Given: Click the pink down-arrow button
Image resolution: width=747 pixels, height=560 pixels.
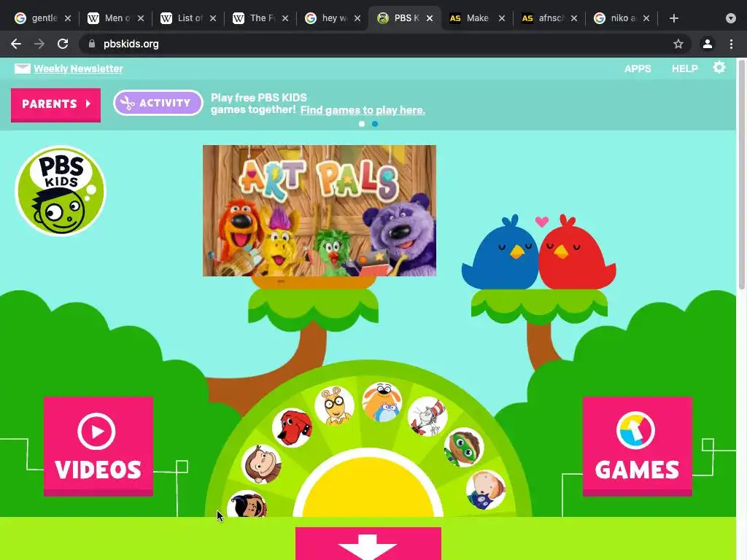Looking at the screenshot, I should pos(368,543).
